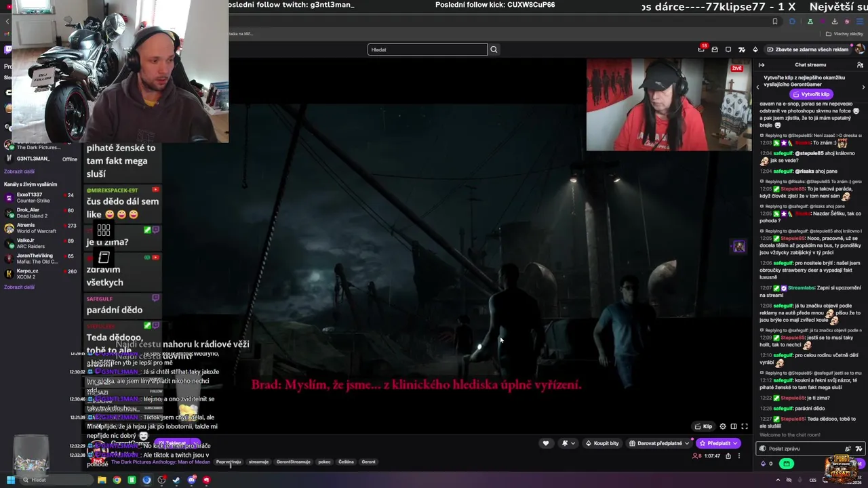
Task: Click the 7TV icon in top navigation
Action: pos(742,49)
